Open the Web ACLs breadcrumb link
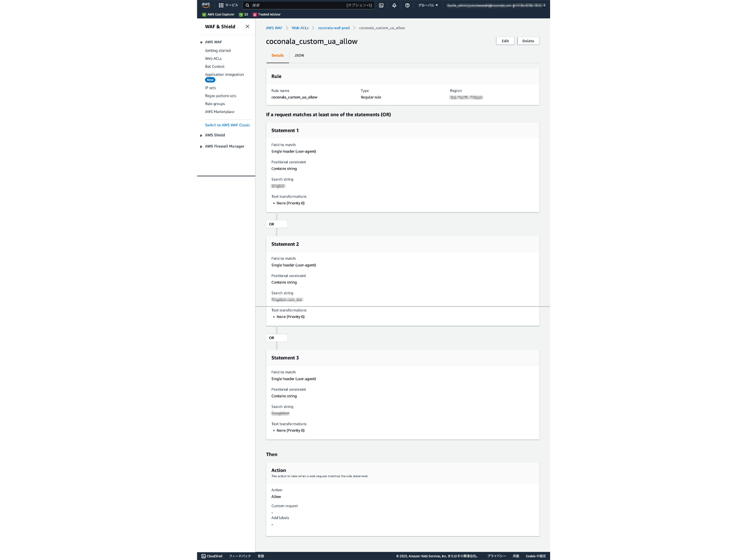Screen dimensions: 747x560 pyautogui.click(x=300, y=28)
